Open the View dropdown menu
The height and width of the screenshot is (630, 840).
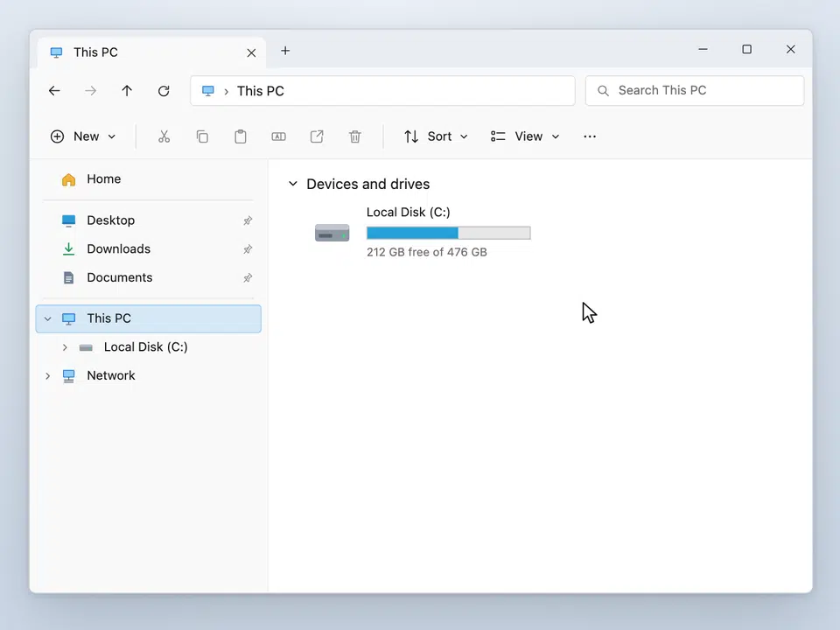pos(525,136)
